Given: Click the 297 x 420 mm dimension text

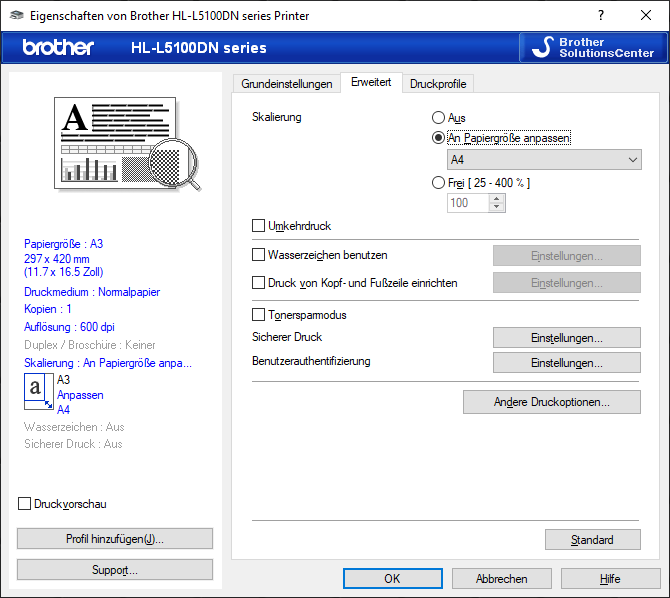Looking at the screenshot, I should click(x=57, y=259).
